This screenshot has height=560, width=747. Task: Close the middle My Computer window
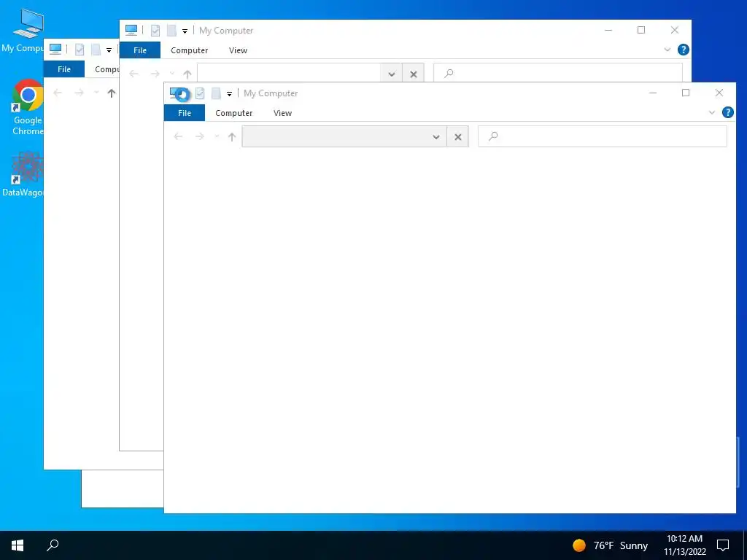(675, 30)
